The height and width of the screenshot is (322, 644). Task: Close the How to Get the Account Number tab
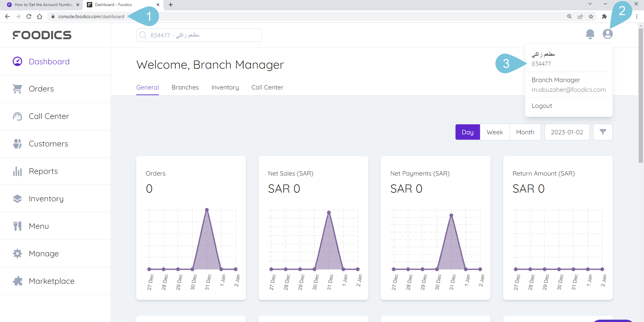(x=78, y=5)
